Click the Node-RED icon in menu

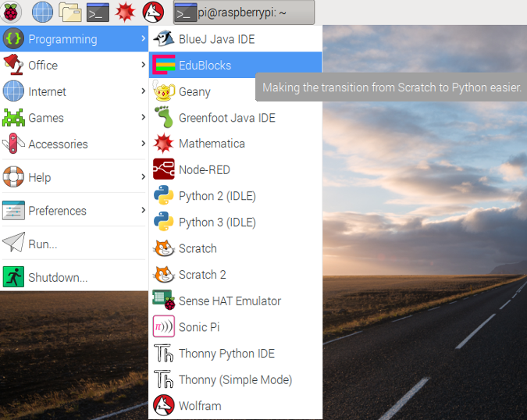[164, 169]
